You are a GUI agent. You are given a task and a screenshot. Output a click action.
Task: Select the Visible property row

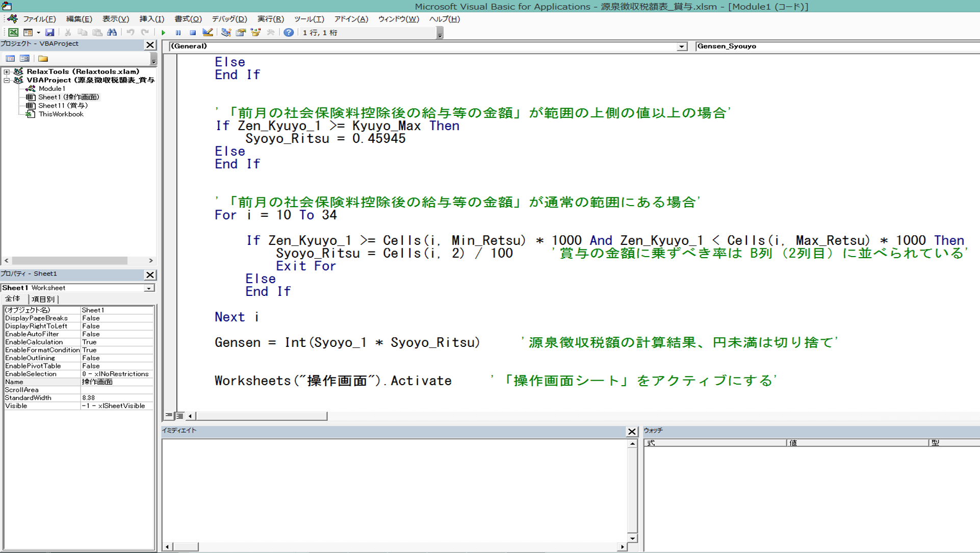click(x=79, y=406)
